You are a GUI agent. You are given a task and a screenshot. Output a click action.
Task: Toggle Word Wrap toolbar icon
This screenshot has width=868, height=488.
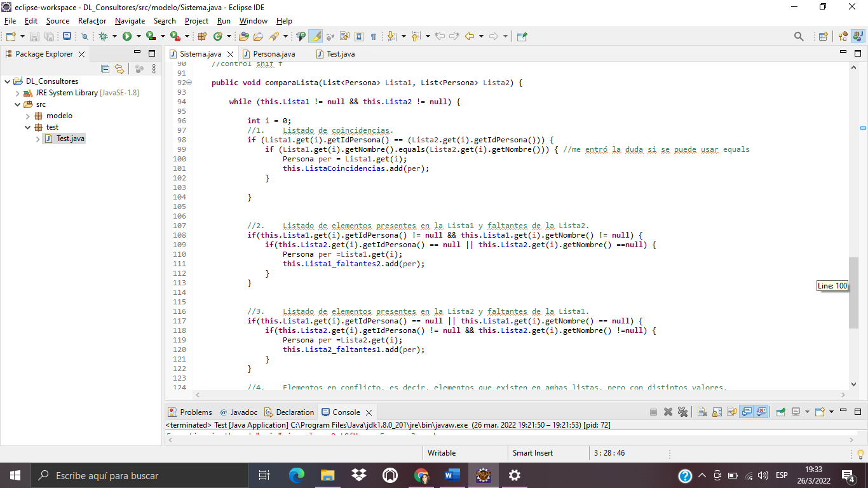coord(344,36)
